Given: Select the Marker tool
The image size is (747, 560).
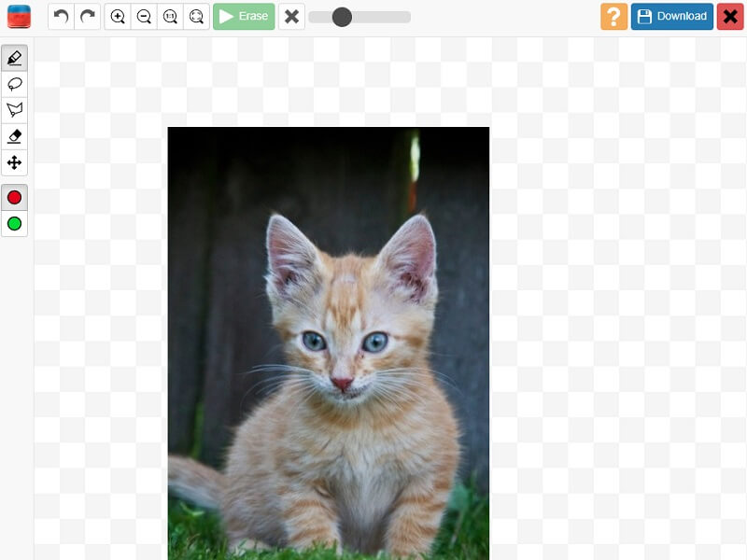Looking at the screenshot, I should coord(13,58).
